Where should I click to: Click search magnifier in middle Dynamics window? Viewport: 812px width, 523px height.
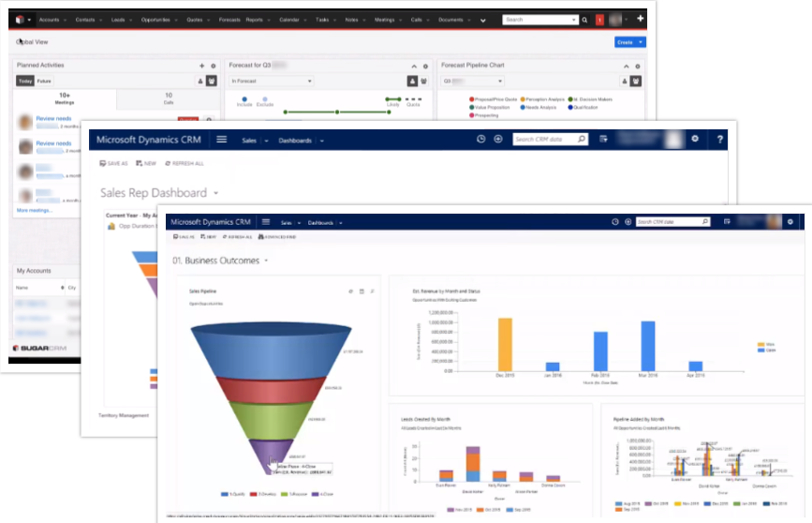pos(582,139)
